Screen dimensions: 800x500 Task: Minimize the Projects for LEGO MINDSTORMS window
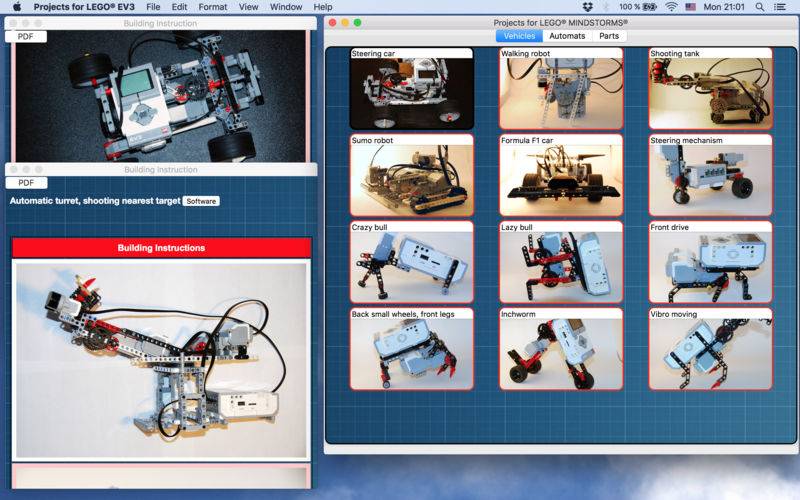tap(345, 22)
